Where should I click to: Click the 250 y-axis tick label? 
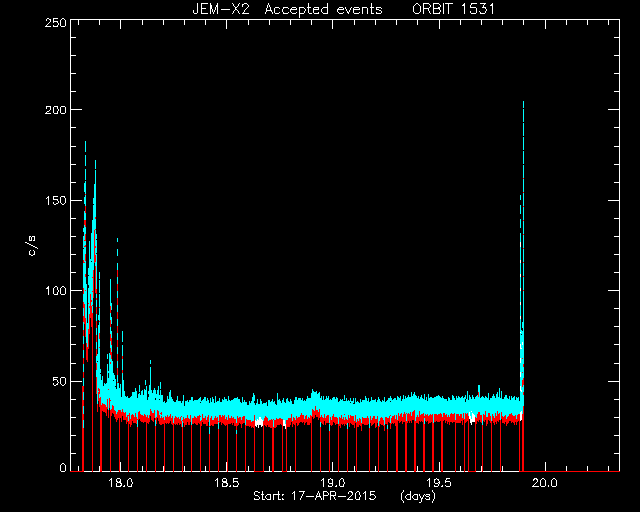[55, 22]
